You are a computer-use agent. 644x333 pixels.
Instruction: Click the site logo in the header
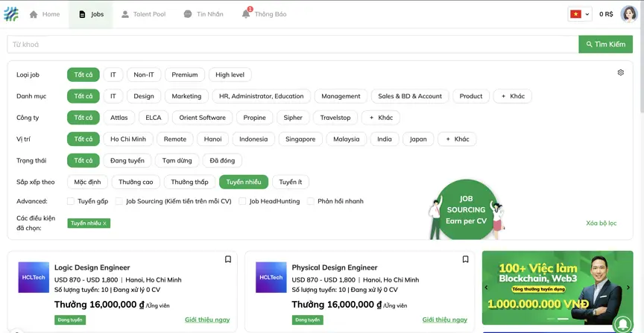(x=10, y=14)
